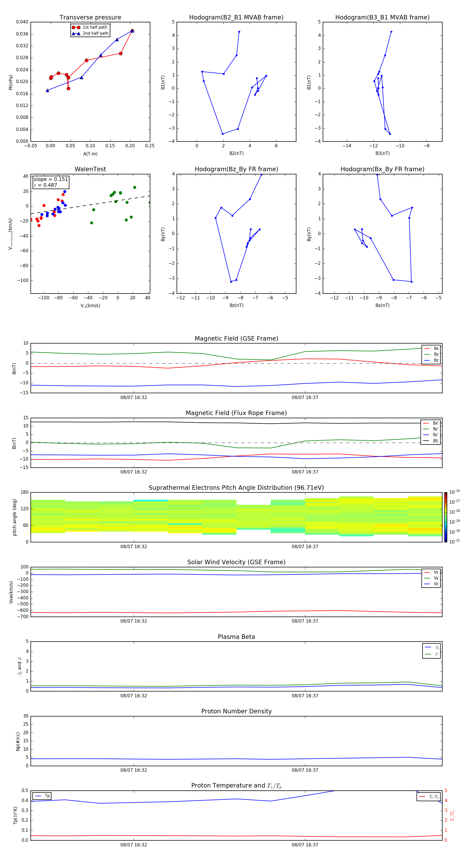Select the 10⁻²⁶ colorbar tick label
473x868 pixels.
pos(455,492)
